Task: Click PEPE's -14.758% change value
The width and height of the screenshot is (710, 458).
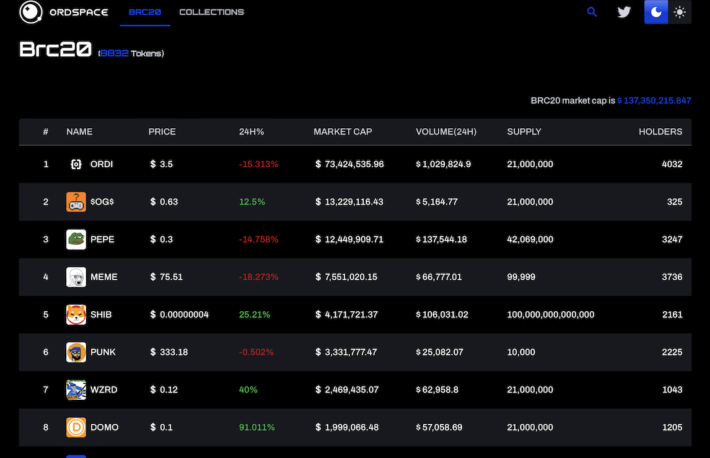Action: coord(259,239)
